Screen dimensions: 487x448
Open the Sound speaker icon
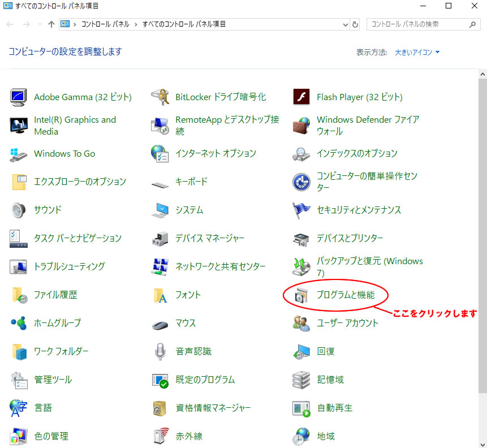(x=18, y=210)
